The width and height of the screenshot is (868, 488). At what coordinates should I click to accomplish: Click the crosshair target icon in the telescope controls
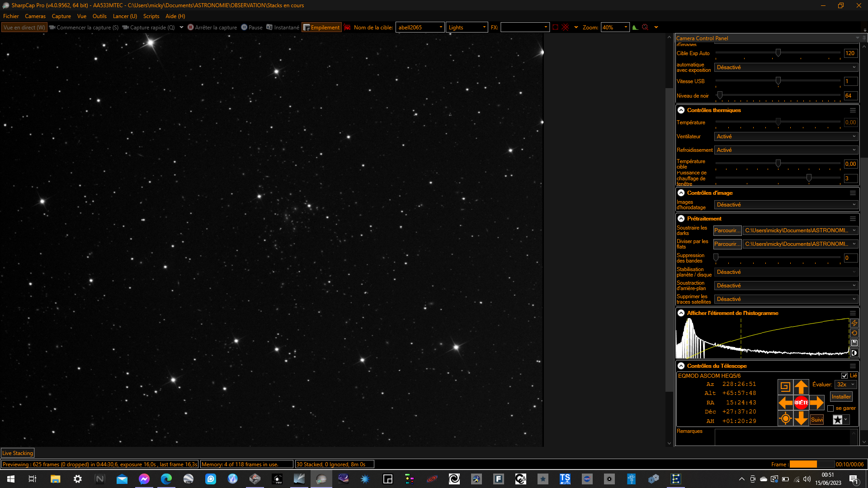(785, 418)
